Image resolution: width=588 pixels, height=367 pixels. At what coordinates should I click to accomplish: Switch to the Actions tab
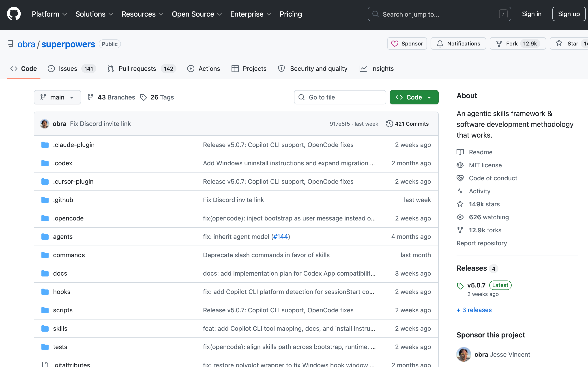pos(204,69)
